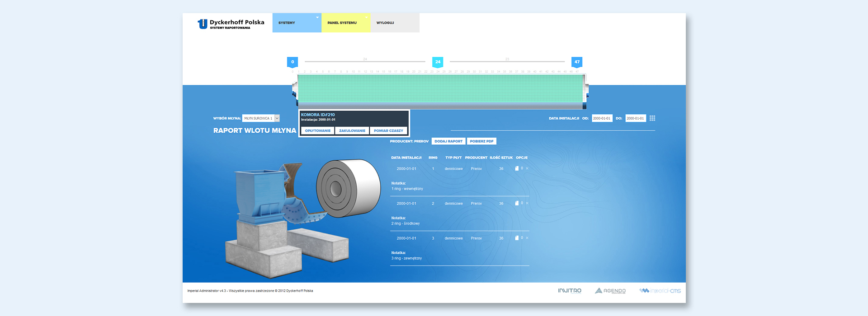The width and height of the screenshot is (868, 316).
Task: Open the Invitro footer logo
Action: point(570,291)
